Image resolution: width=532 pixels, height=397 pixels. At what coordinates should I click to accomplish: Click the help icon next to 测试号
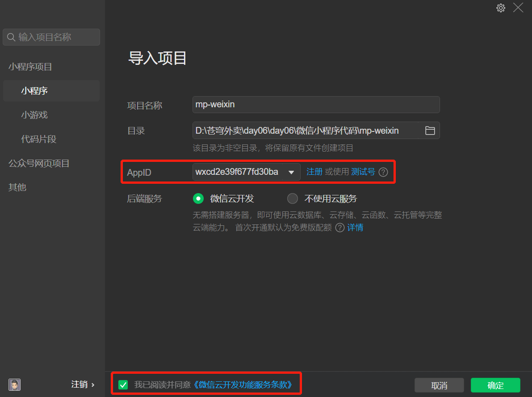click(x=383, y=172)
